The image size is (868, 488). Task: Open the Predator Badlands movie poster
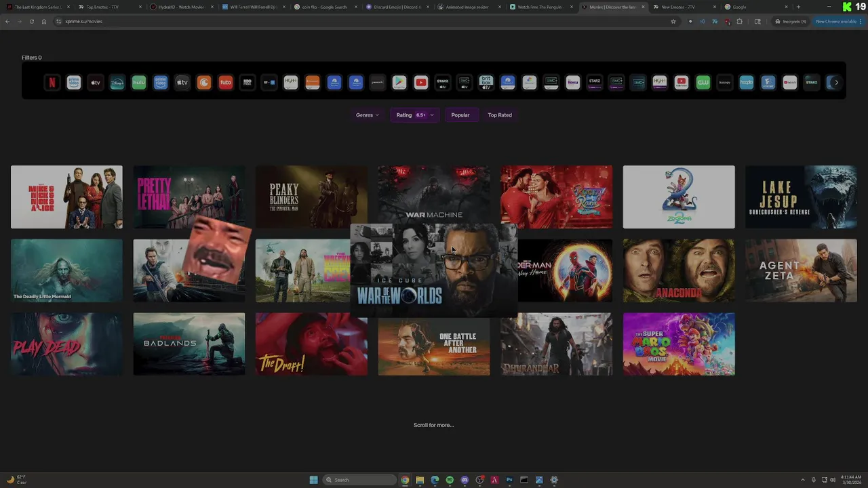click(189, 344)
